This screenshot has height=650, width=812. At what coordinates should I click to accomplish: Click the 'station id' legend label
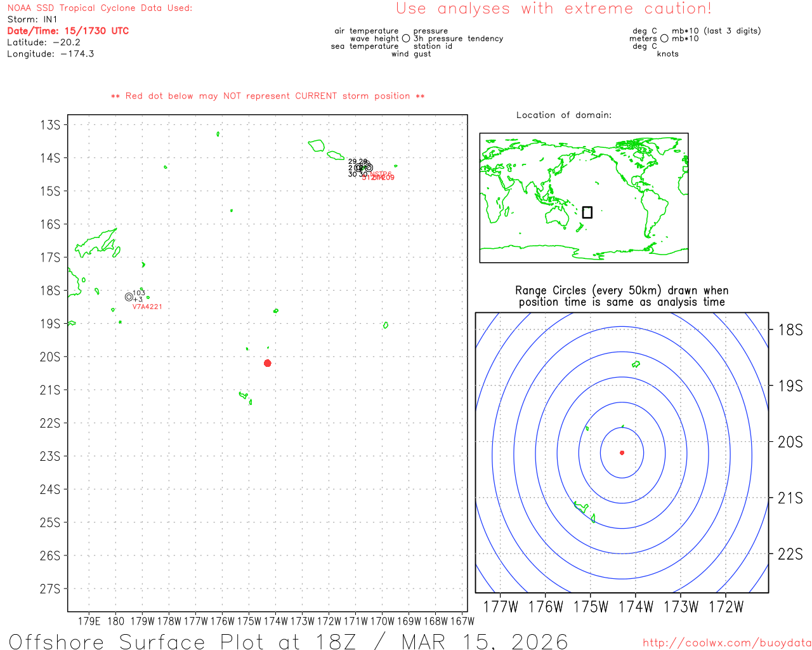[x=433, y=46]
